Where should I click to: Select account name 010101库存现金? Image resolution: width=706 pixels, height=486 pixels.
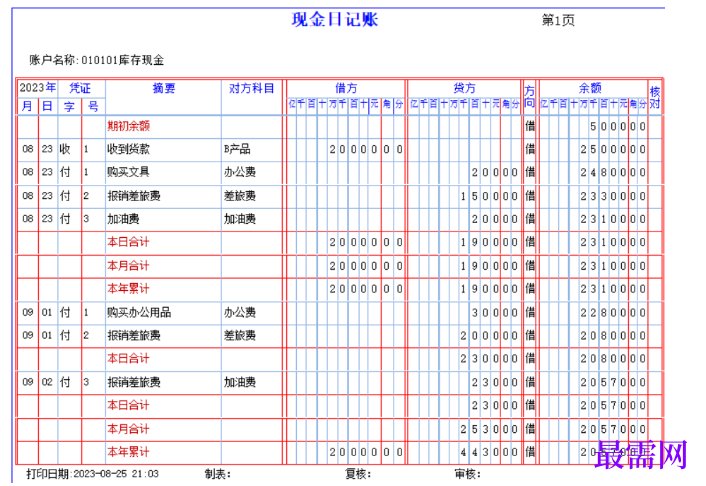[122, 60]
